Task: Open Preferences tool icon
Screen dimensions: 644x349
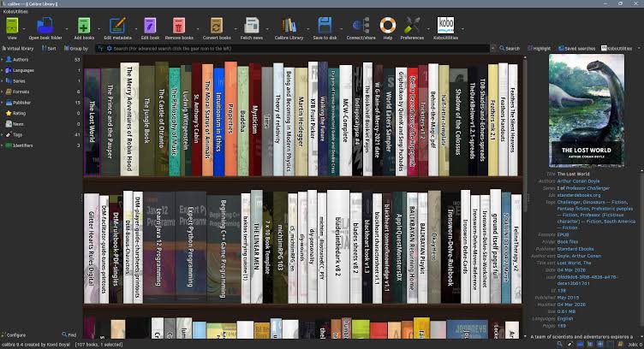Action: click(412, 26)
